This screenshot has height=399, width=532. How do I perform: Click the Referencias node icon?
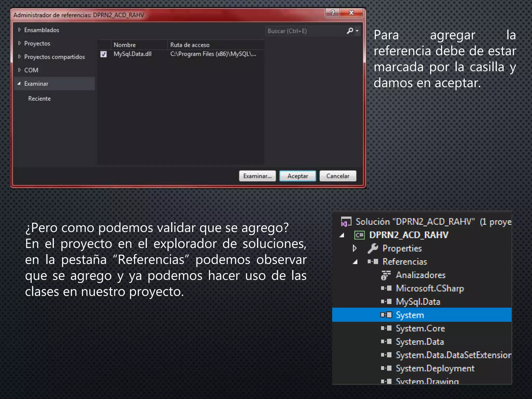(373, 262)
